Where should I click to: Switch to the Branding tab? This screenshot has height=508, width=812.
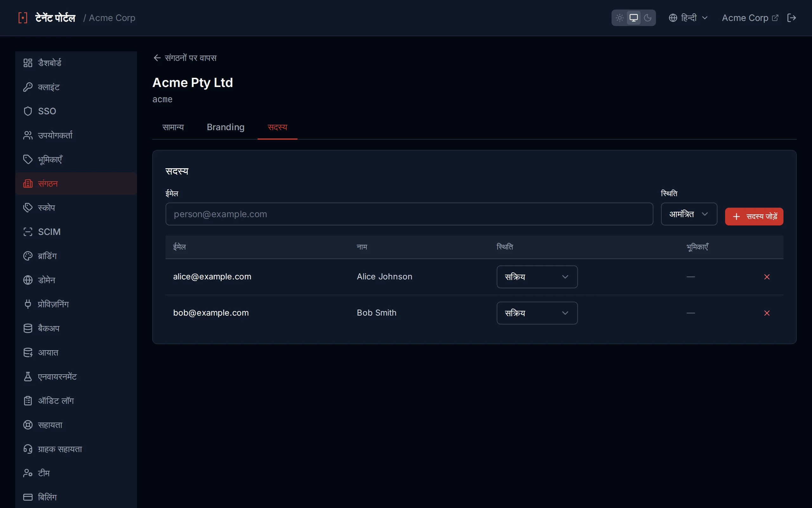[x=226, y=127]
